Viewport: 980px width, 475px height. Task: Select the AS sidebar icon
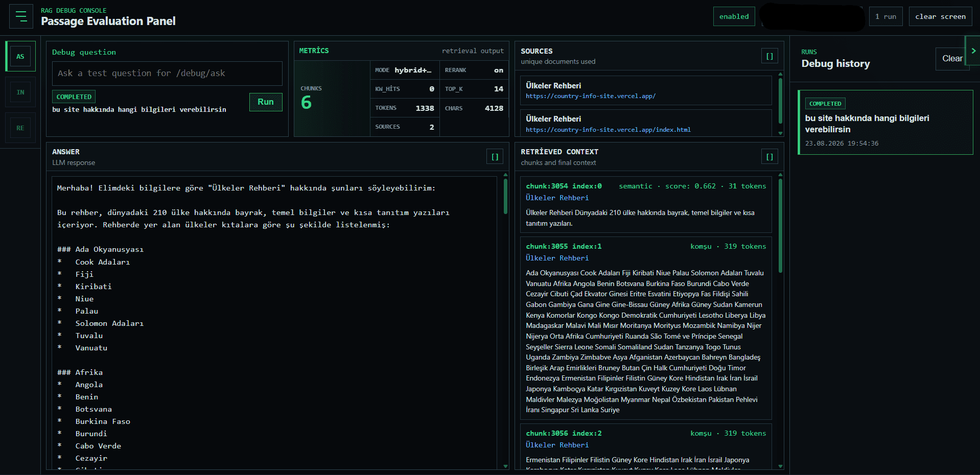20,56
